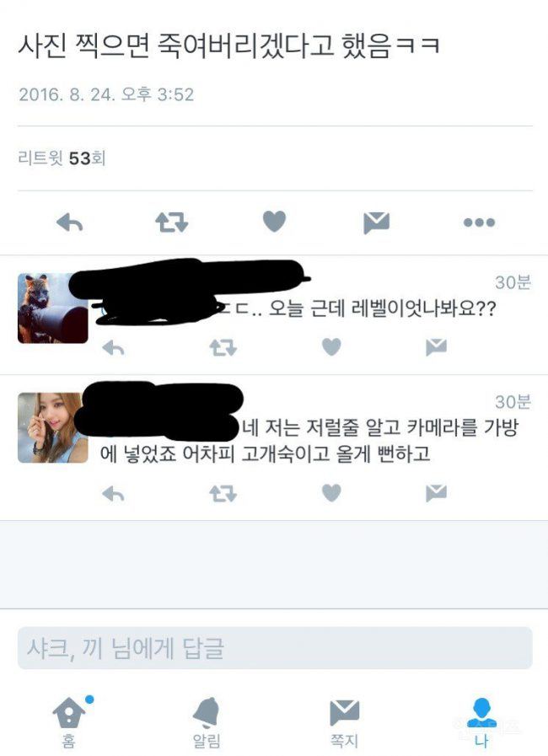Image resolution: width=548 pixels, height=756 pixels.
Task: Share the camera-in-bag reply by message
Action: (436, 493)
